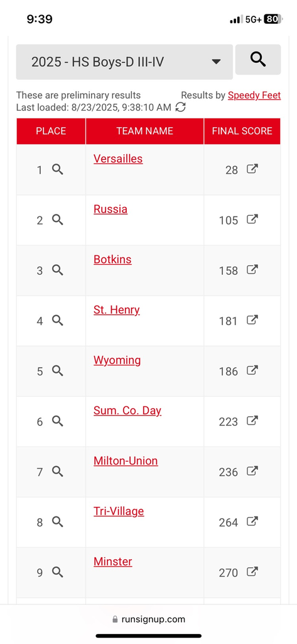Viewport: 297px width, 644px height.
Task: Open external link icon next to 181
Action: pos(252,320)
